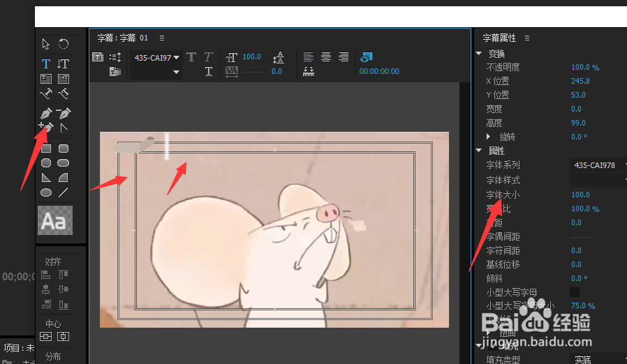
Task: Center object vertically in frame
Action: 45,336
